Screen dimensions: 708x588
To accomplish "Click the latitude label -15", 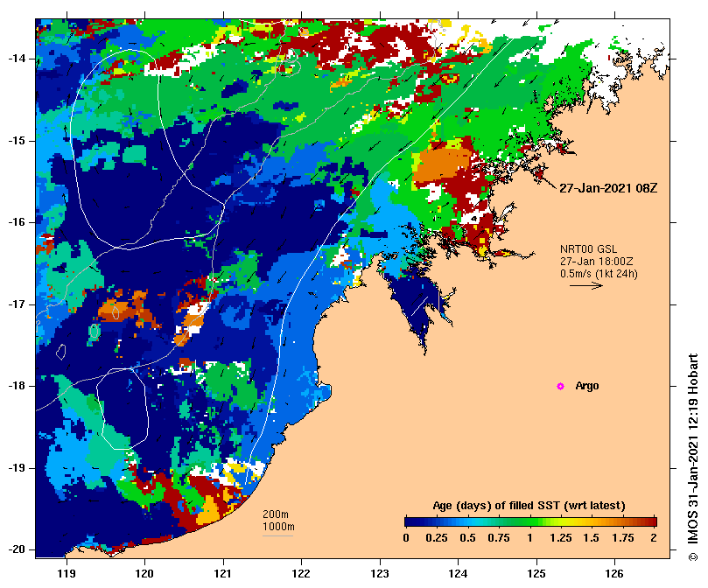I will coord(17,141).
